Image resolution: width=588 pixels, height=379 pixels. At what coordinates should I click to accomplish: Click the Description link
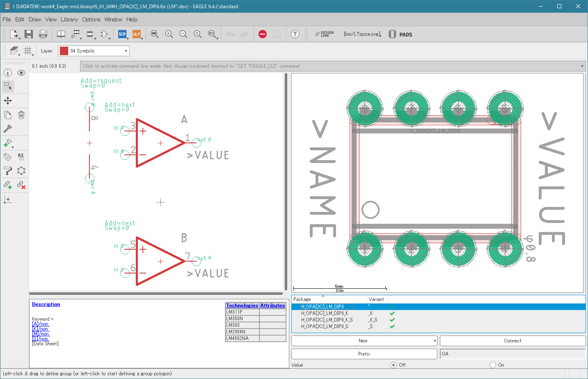click(46, 304)
